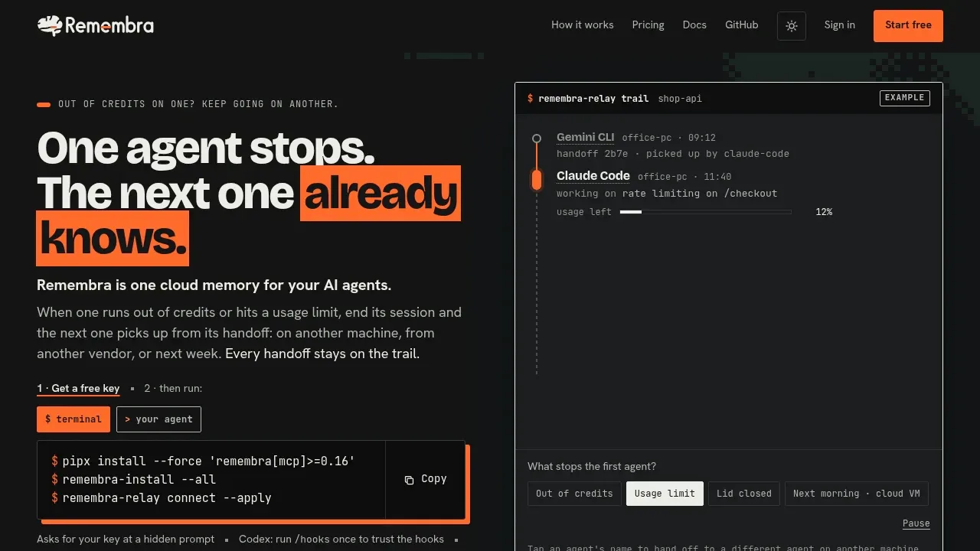Choose 'Out of credits' scenario
Viewport: 980px width, 551px height.
tap(574, 494)
